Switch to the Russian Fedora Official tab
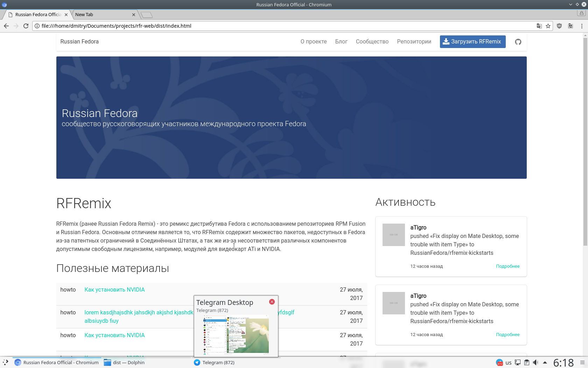Image resolution: width=588 pixels, height=368 pixels. click(x=37, y=15)
